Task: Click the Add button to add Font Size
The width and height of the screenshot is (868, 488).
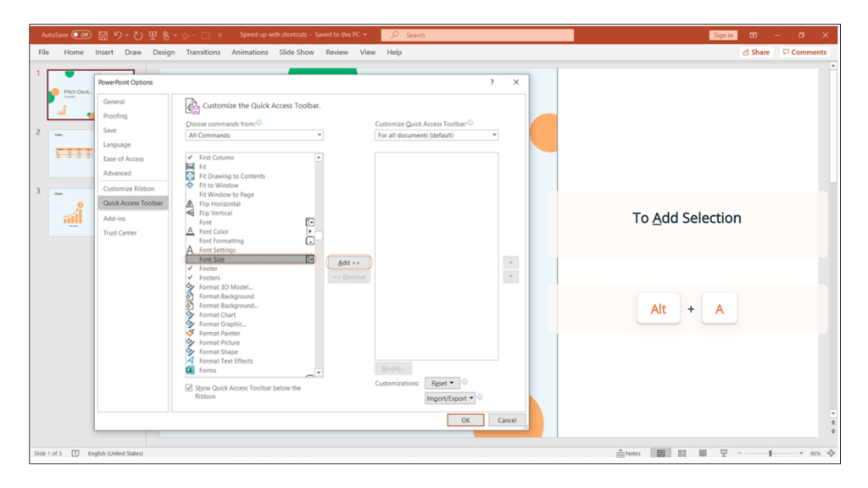Action: 349,262
